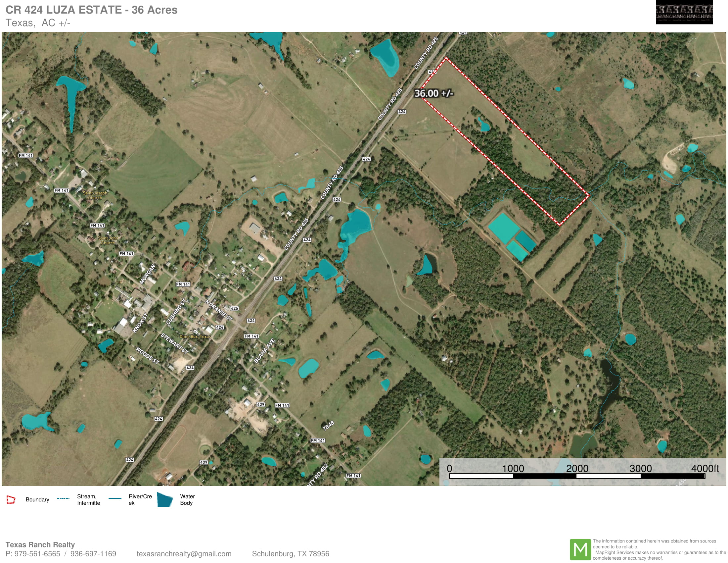Click the phone number 979-561-6565
This screenshot has width=728, height=563.
click(x=37, y=554)
